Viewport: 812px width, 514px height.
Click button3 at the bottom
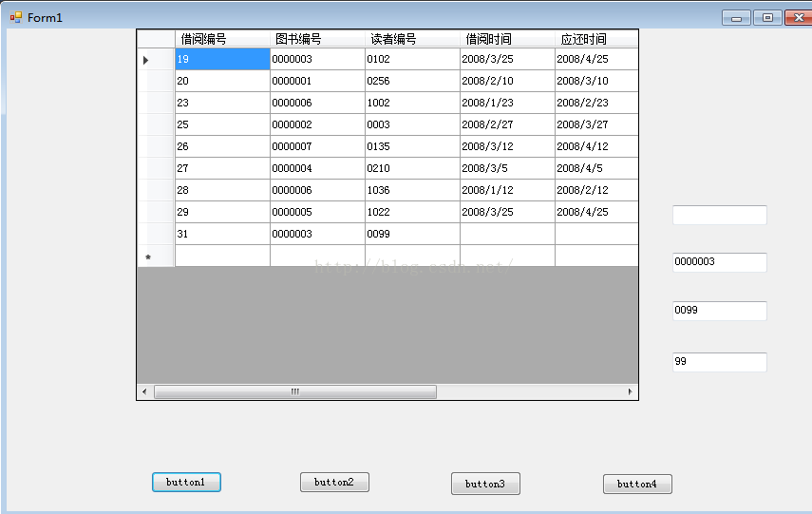[485, 484]
